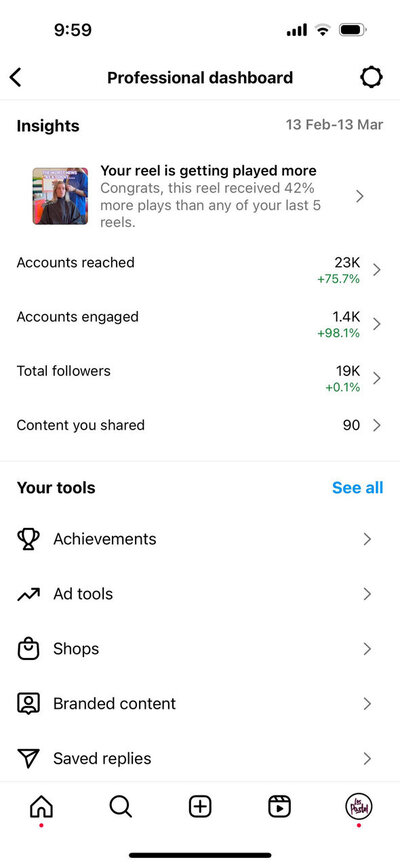Open settings via the gear icon
This screenshot has height=866, width=400.
pos(371,77)
